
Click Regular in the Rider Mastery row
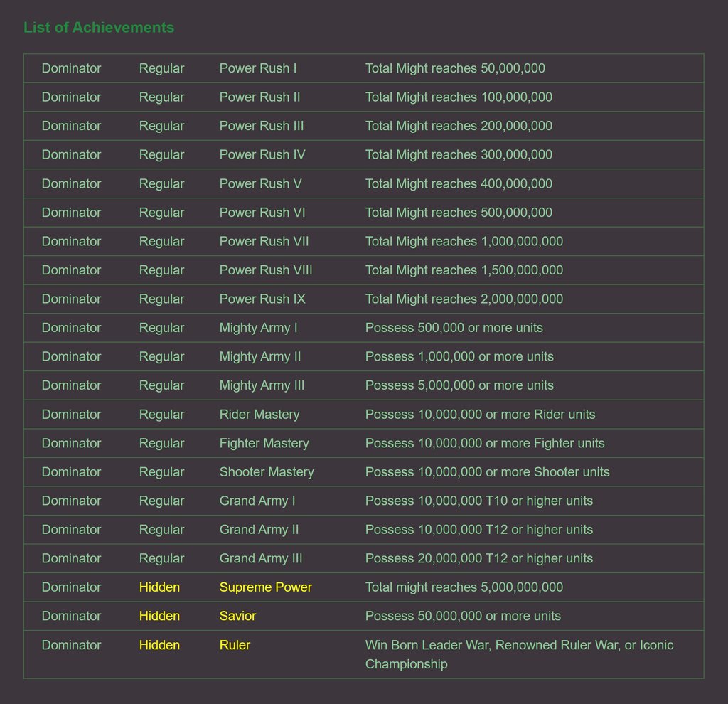click(161, 415)
